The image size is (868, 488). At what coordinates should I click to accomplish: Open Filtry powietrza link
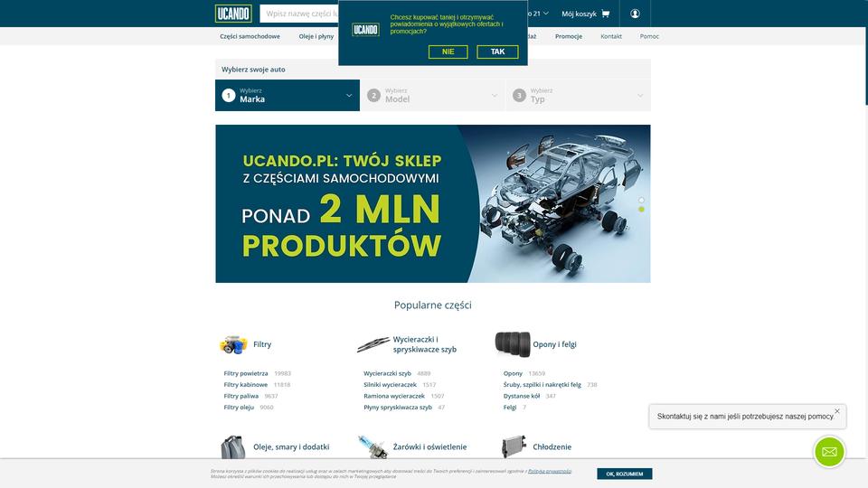(x=246, y=373)
